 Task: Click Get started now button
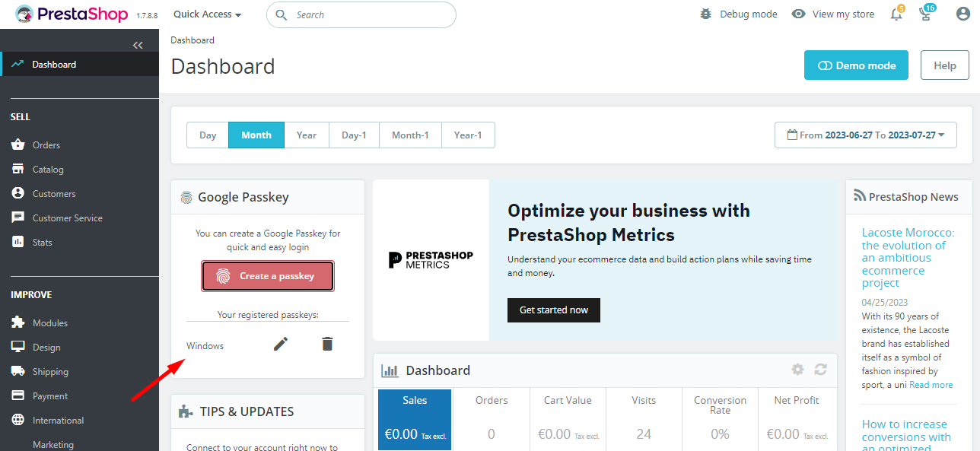554,310
